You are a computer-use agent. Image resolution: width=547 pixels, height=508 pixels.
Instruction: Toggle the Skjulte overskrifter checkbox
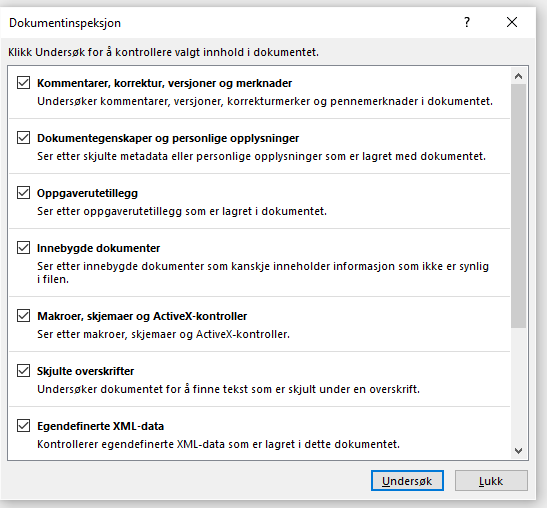point(23,371)
